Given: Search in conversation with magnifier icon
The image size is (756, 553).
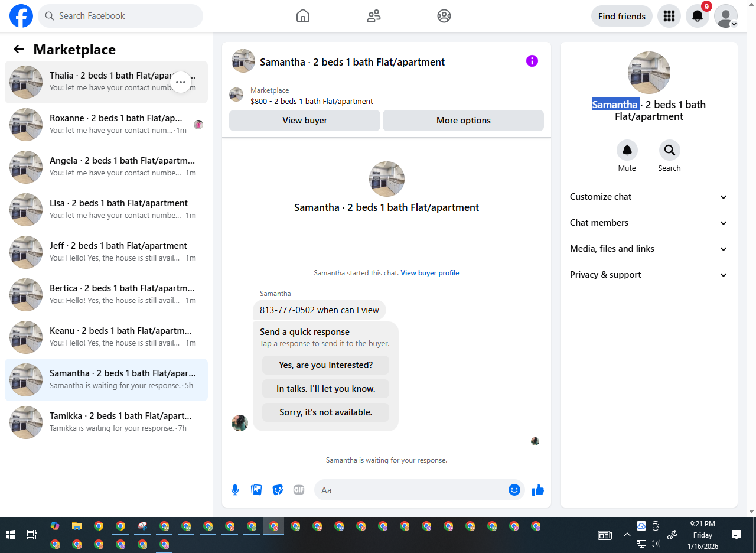Looking at the screenshot, I should point(670,151).
